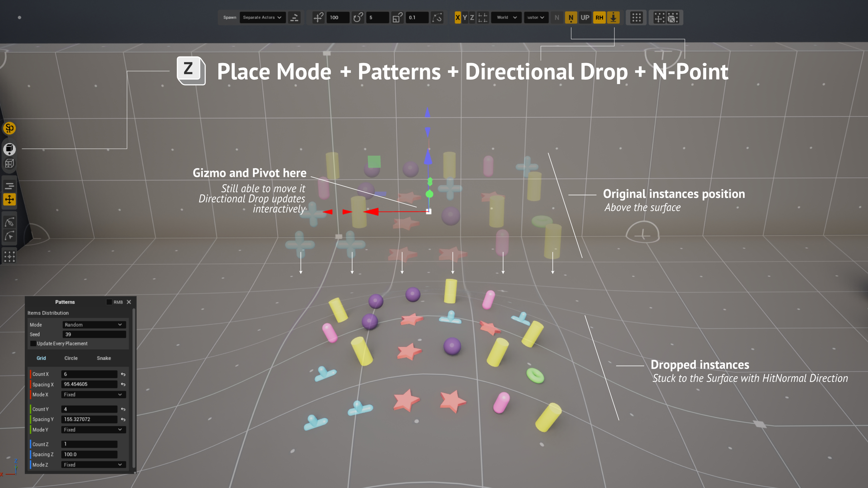Viewport: 868px width, 488px height.
Task: Click the Spawn label button
Action: (x=230, y=17)
